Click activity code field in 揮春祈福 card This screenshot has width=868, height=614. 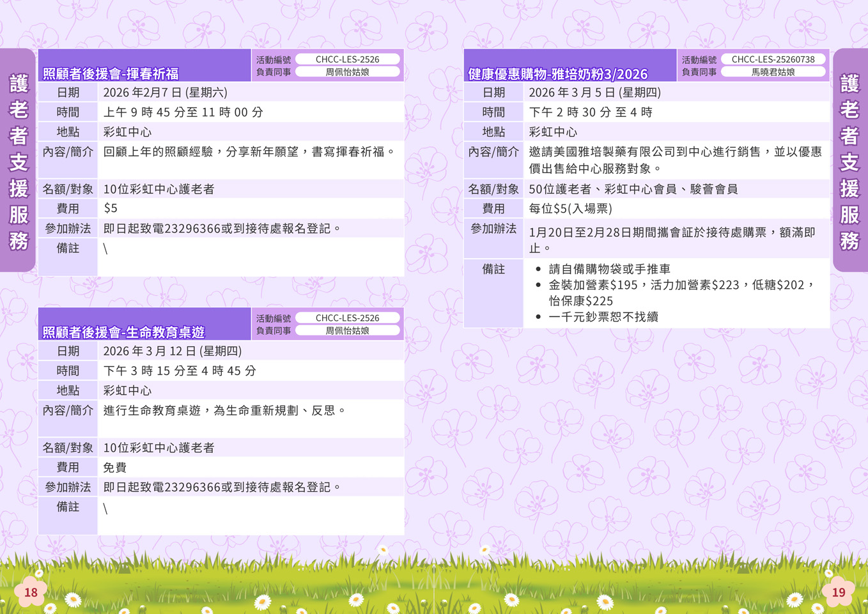(347, 59)
